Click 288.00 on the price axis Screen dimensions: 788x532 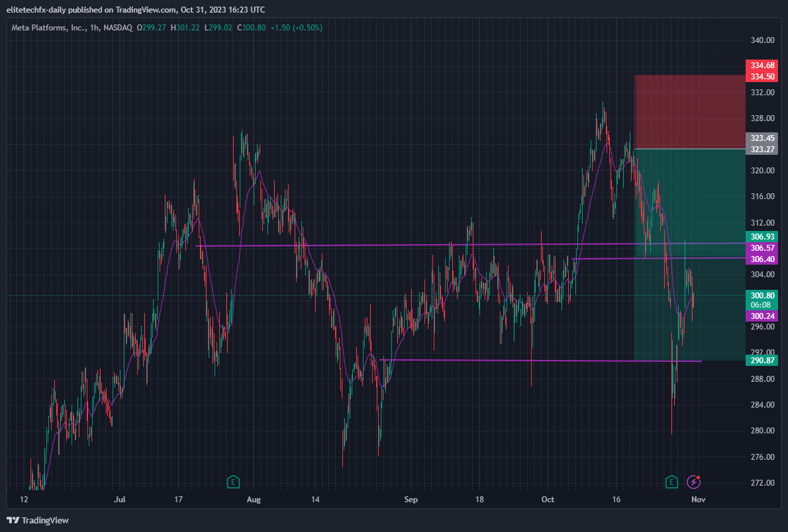tap(762, 378)
